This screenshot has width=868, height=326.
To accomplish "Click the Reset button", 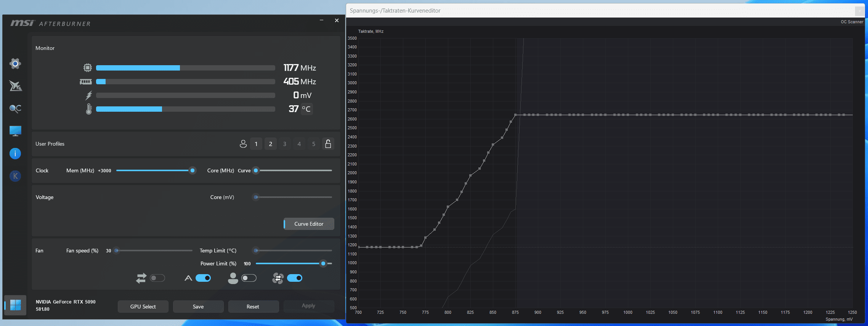I will pos(253,307).
